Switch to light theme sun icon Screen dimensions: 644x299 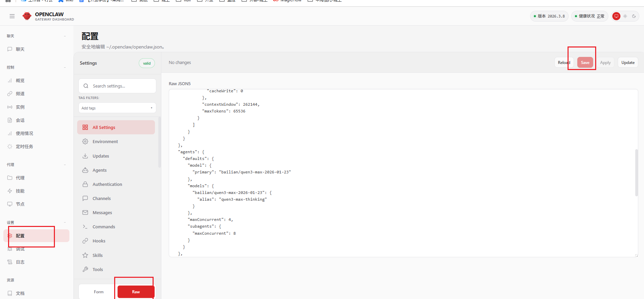coord(625,16)
